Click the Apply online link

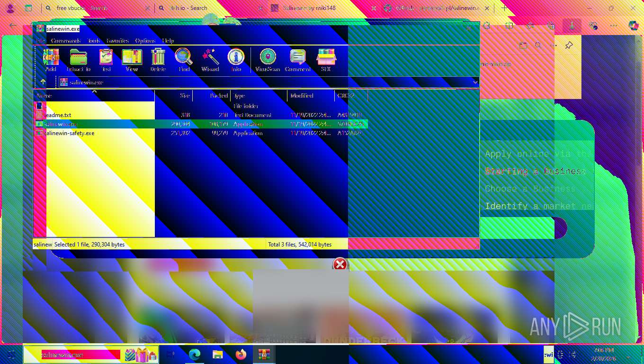[539, 154]
